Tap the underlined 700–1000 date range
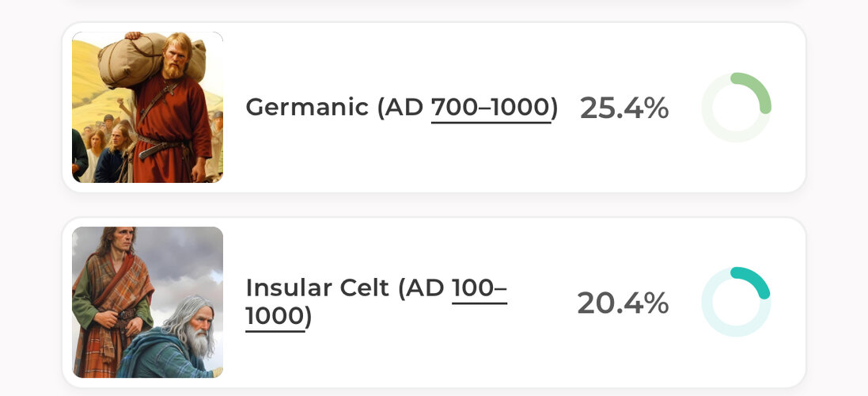Viewport: 868px width, 396px height. click(x=491, y=108)
